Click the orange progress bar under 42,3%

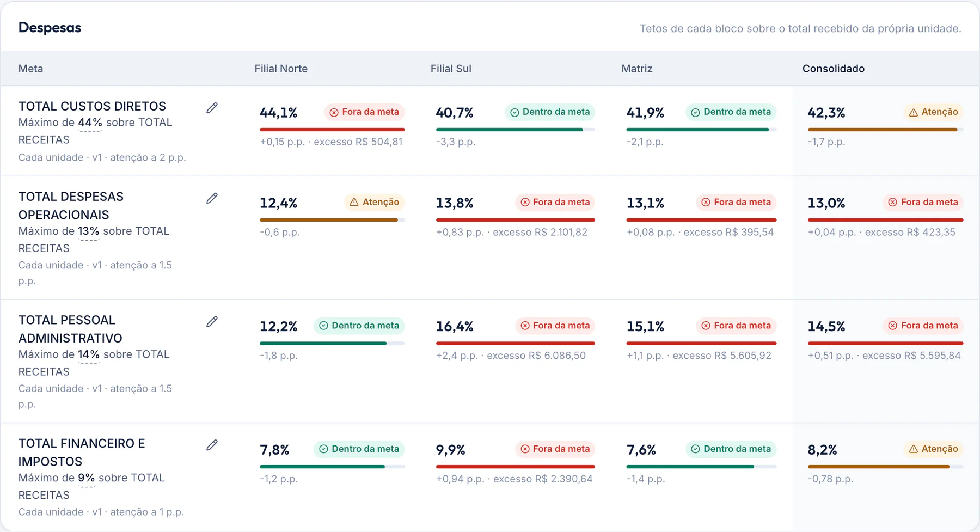coord(883,130)
